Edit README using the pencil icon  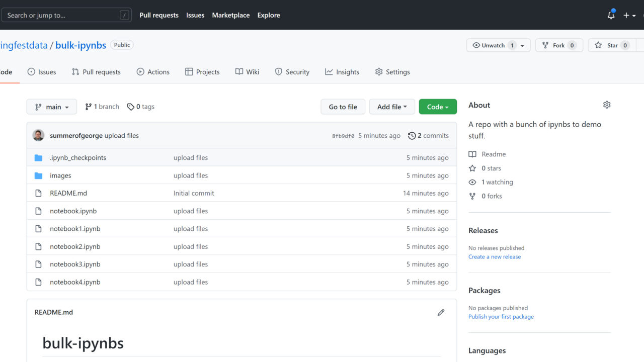[x=441, y=312]
